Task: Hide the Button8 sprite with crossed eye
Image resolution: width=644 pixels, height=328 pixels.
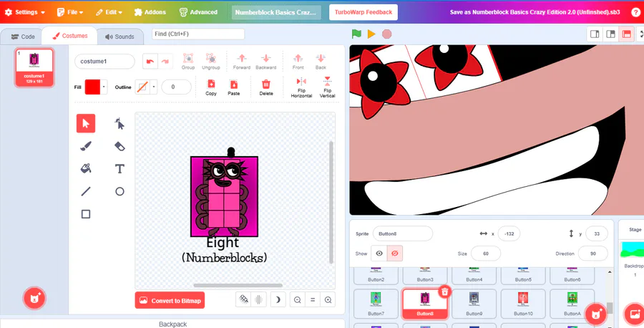Action: tap(395, 254)
